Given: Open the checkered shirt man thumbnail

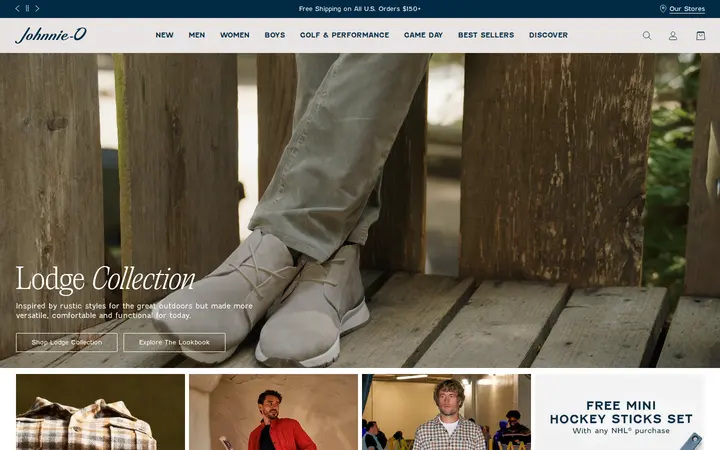Looking at the screenshot, I should (446, 412).
